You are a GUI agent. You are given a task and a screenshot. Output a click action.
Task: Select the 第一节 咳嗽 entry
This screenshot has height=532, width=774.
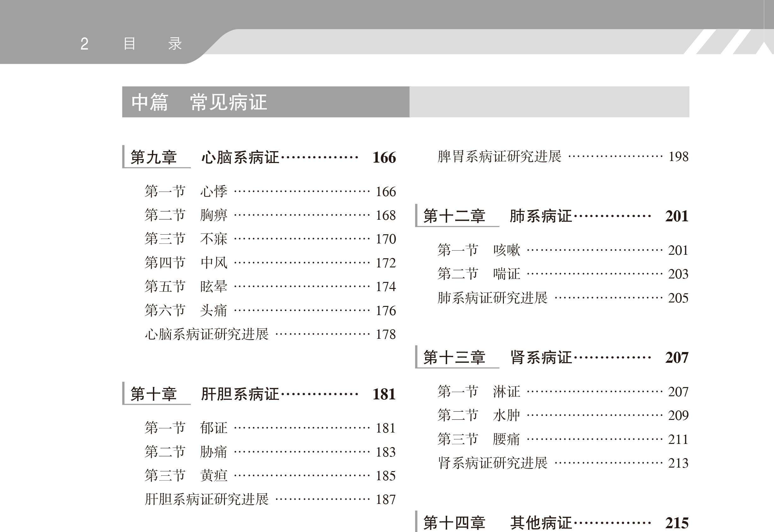click(x=506, y=250)
